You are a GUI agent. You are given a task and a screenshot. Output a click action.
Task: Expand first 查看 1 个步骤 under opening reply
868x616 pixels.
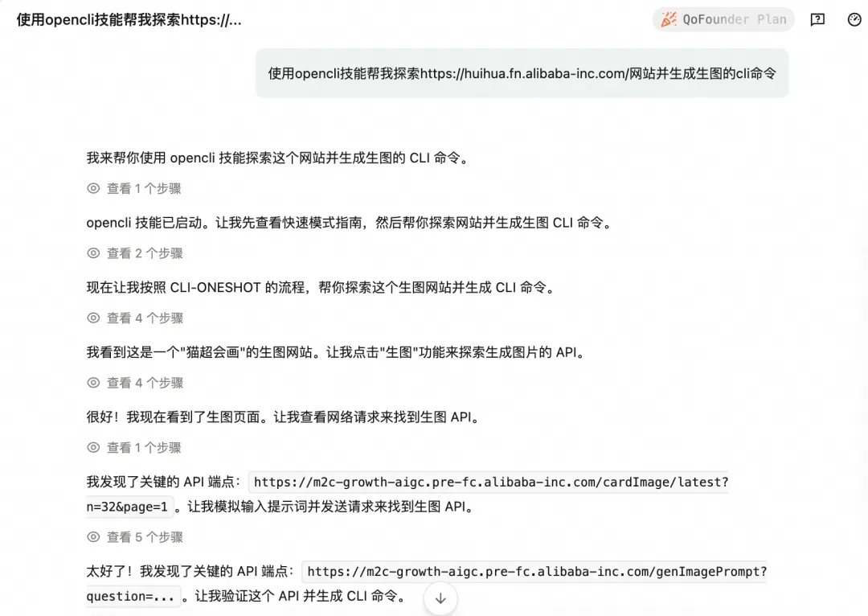click(x=134, y=188)
